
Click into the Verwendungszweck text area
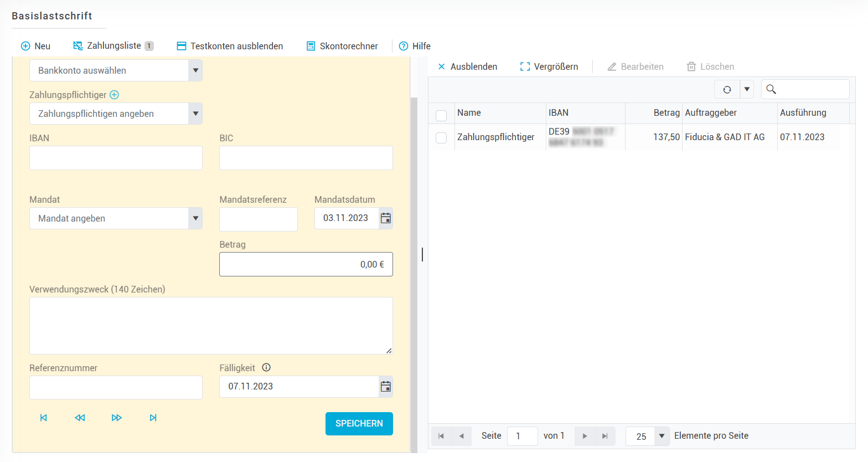coord(211,326)
